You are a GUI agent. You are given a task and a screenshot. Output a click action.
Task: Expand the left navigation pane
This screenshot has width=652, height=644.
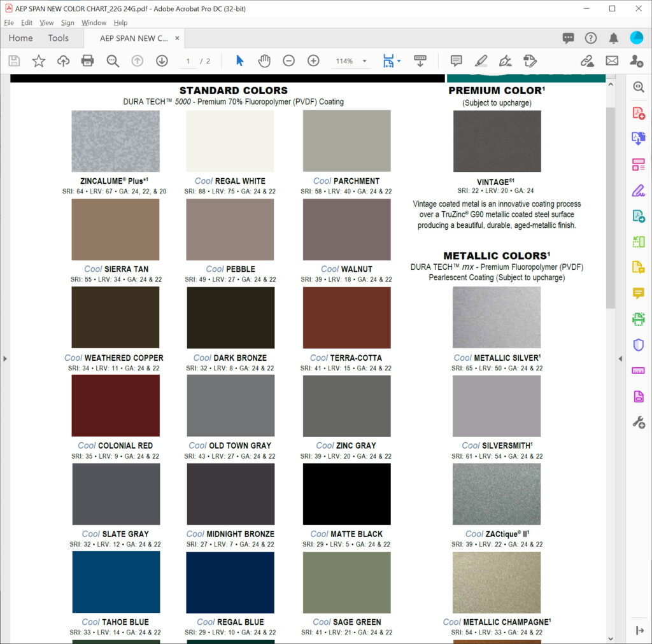[5, 359]
